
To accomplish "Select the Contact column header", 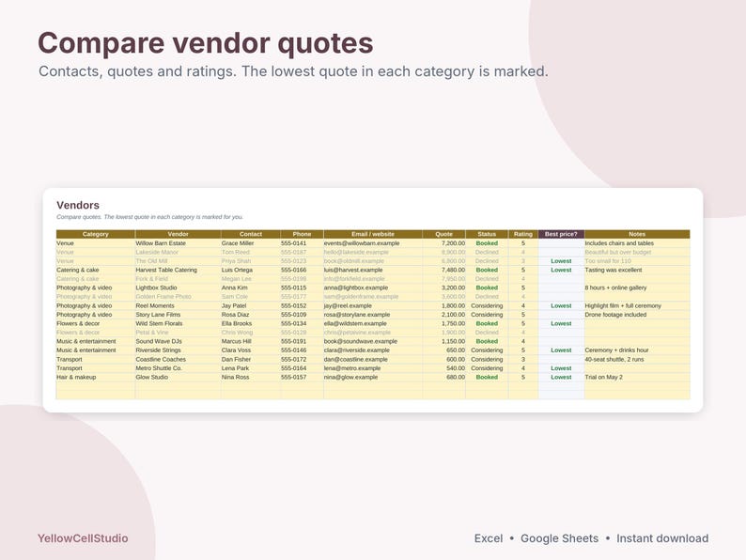I will pos(251,234).
